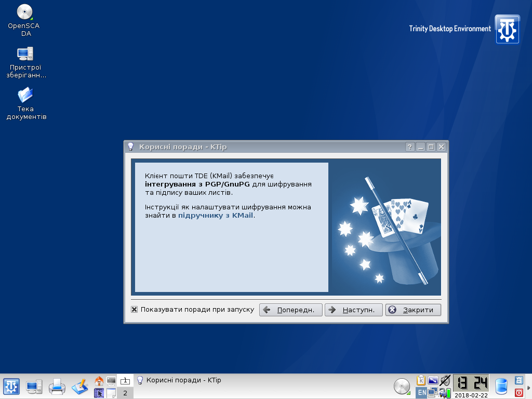
Task: Open the storage devices desktop icon
Action: point(24,54)
